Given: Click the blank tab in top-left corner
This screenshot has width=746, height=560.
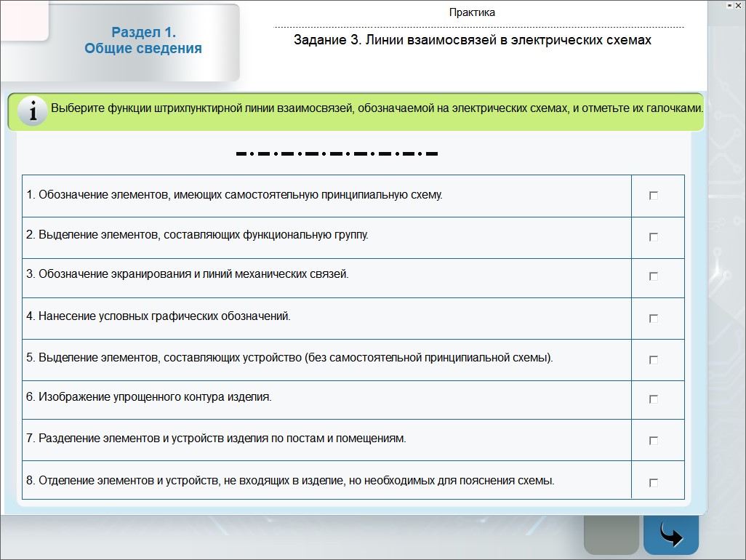Looking at the screenshot, I should pyautogui.click(x=23, y=20).
